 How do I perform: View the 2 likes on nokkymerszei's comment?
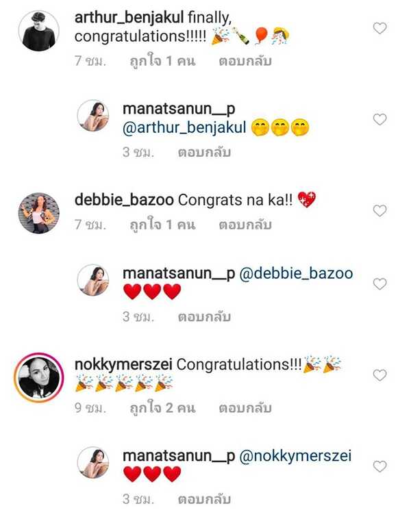(x=162, y=408)
